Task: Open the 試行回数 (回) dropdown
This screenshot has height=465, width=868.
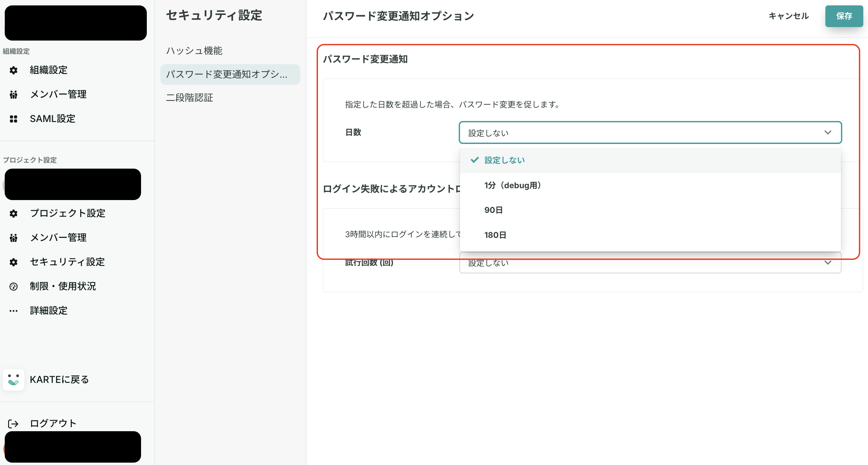Action: (x=650, y=263)
